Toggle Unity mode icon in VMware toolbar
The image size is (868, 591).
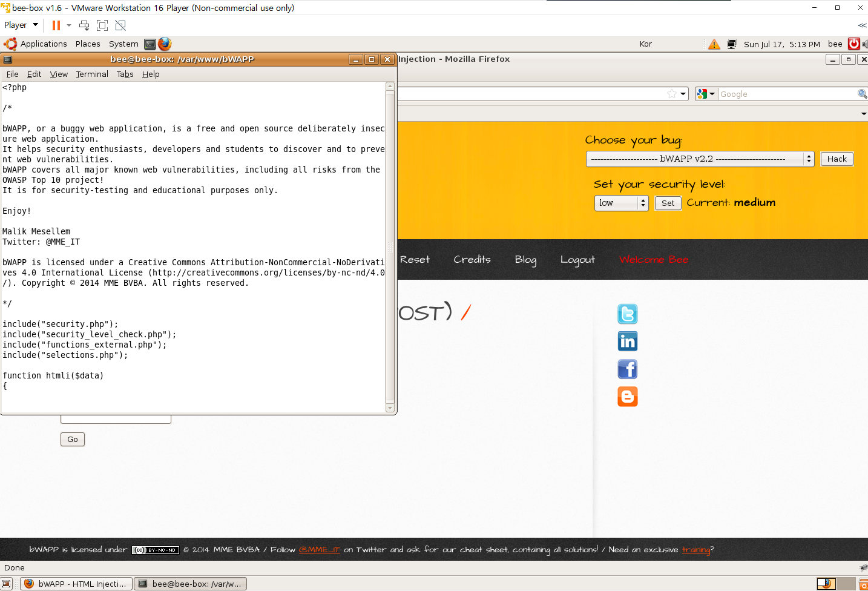pyautogui.click(x=120, y=25)
